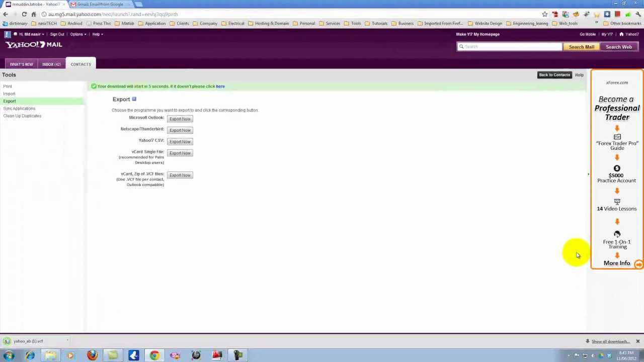This screenshot has width=644, height=362.
Task: Switch to Google Chrome in taskbar
Action: click(154, 355)
